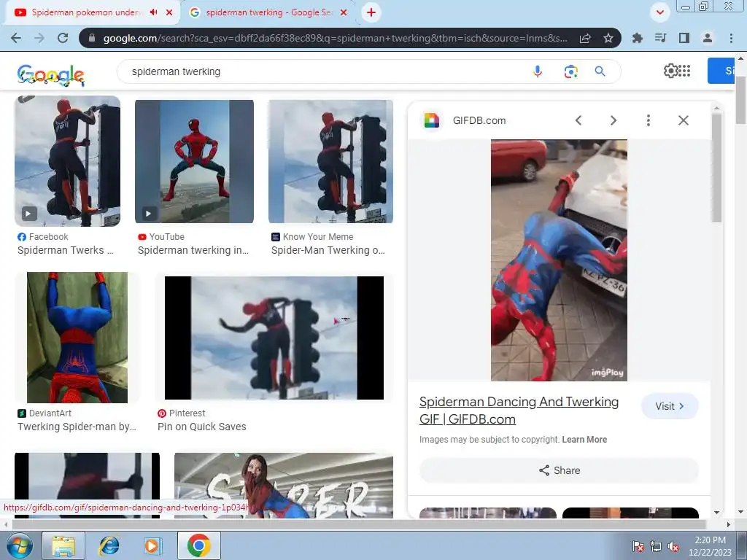Click the Visit button
747x560 pixels.
pyautogui.click(x=670, y=406)
